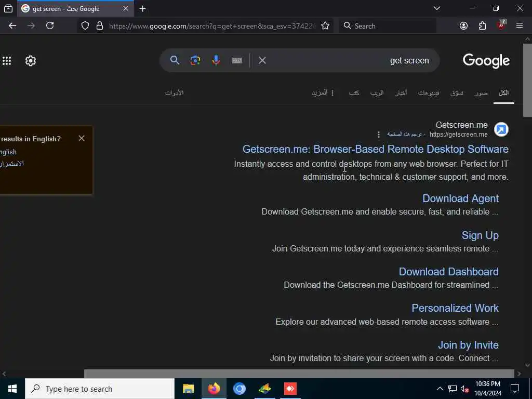Image resolution: width=532 pixels, height=399 pixels.
Task: Open Firefox application hamburger menu
Action: tap(520, 26)
